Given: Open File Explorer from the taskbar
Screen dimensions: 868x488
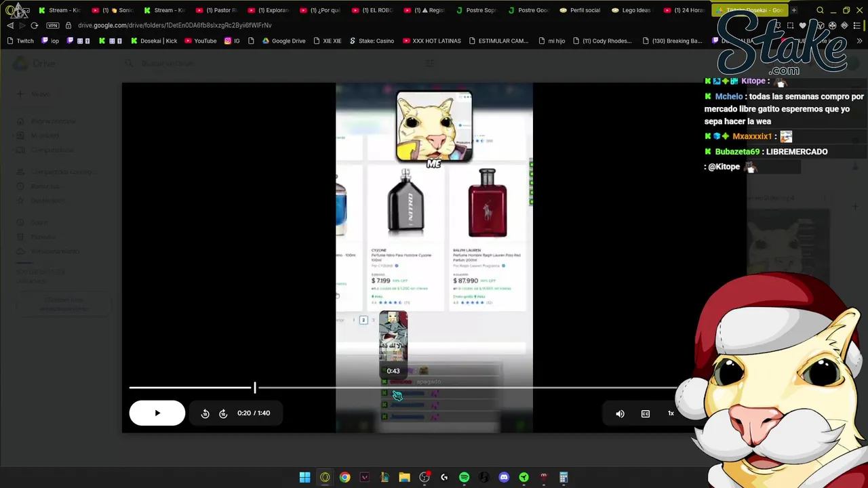Looking at the screenshot, I should 404,477.
